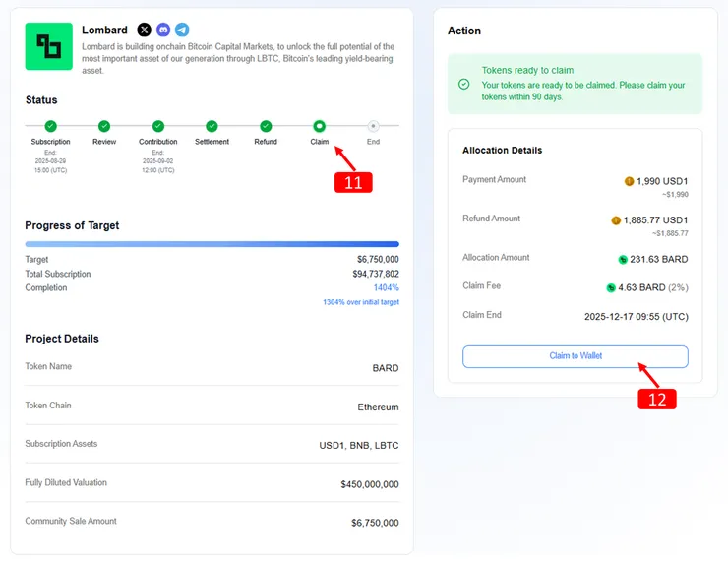This screenshot has width=728, height=563.
Task: Click the Contribution end date 2025-09-02
Action: click(157, 161)
